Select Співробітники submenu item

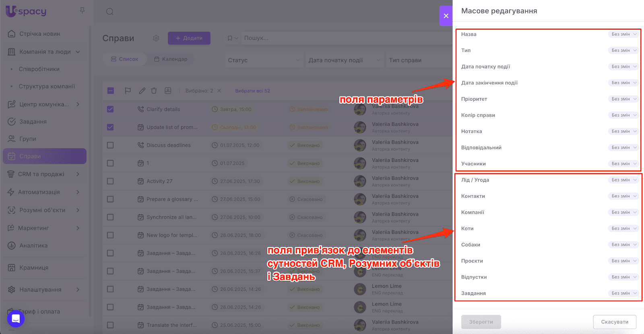click(x=39, y=69)
